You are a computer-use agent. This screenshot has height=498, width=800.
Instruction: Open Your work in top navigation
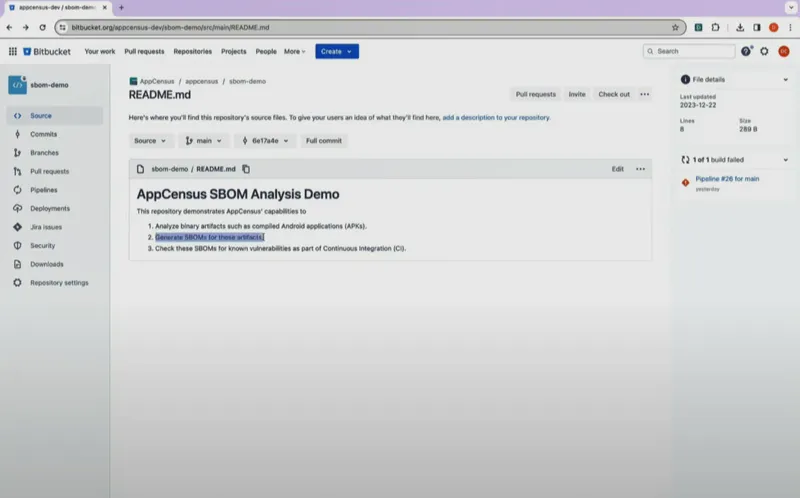pos(99,52)
